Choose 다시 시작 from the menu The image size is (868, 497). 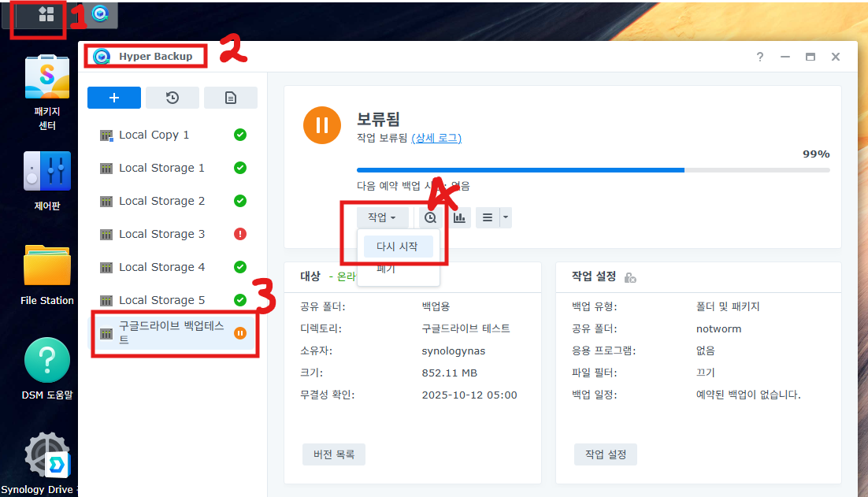pos(398,247)
